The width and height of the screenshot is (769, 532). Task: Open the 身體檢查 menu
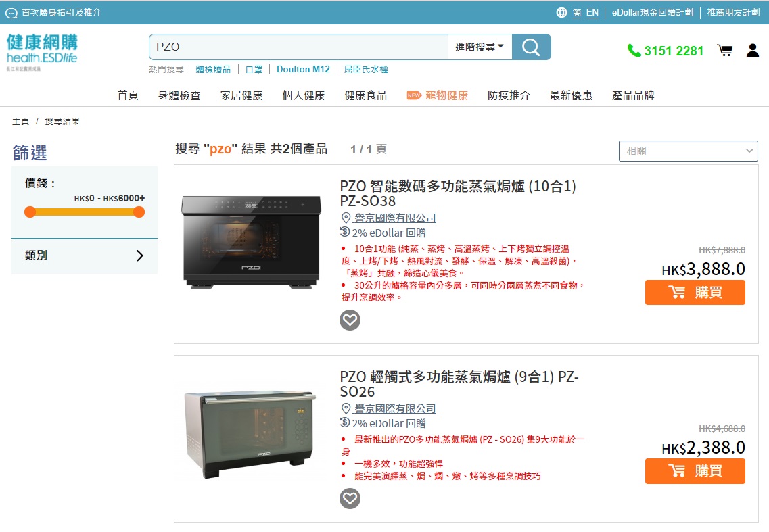tap(179, 95)
